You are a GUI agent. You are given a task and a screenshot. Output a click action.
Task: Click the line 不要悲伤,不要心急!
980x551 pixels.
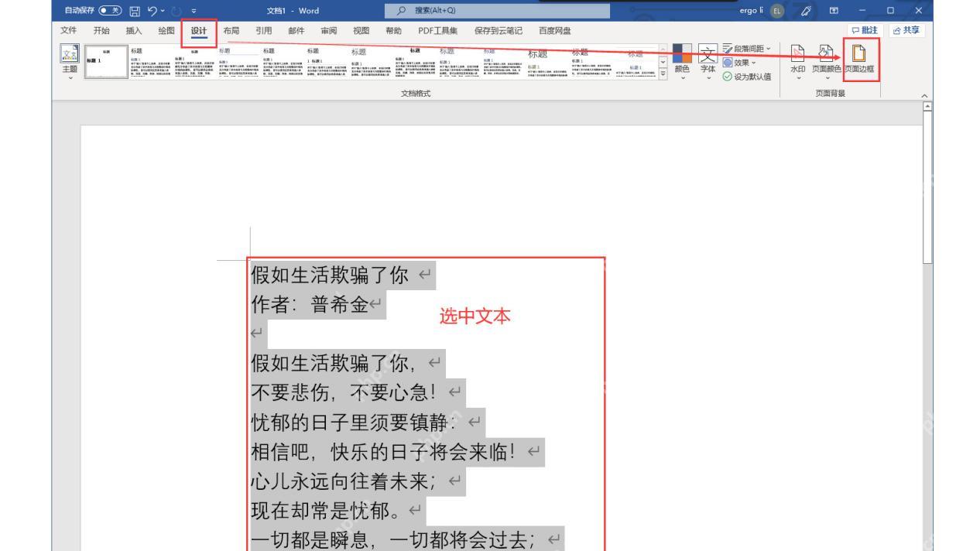(345, 394)
